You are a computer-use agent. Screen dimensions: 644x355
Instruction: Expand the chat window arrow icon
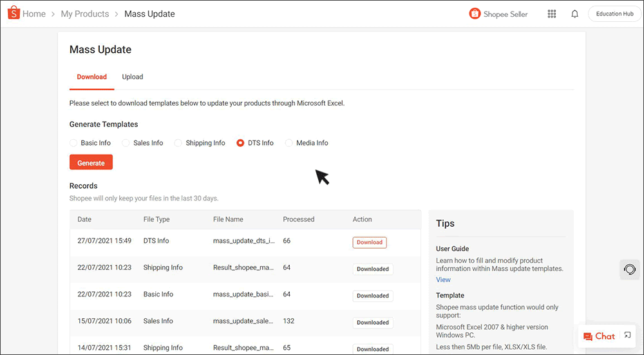coord(628,336)
